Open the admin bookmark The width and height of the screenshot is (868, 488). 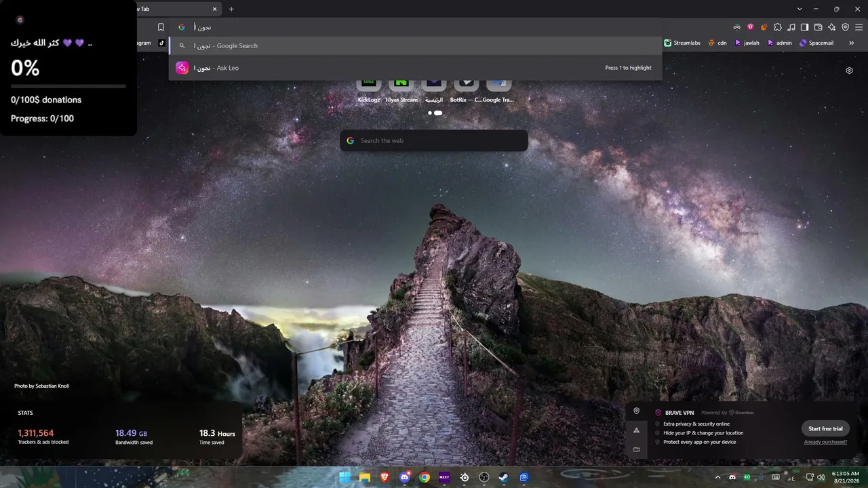[x=779, y=43]
